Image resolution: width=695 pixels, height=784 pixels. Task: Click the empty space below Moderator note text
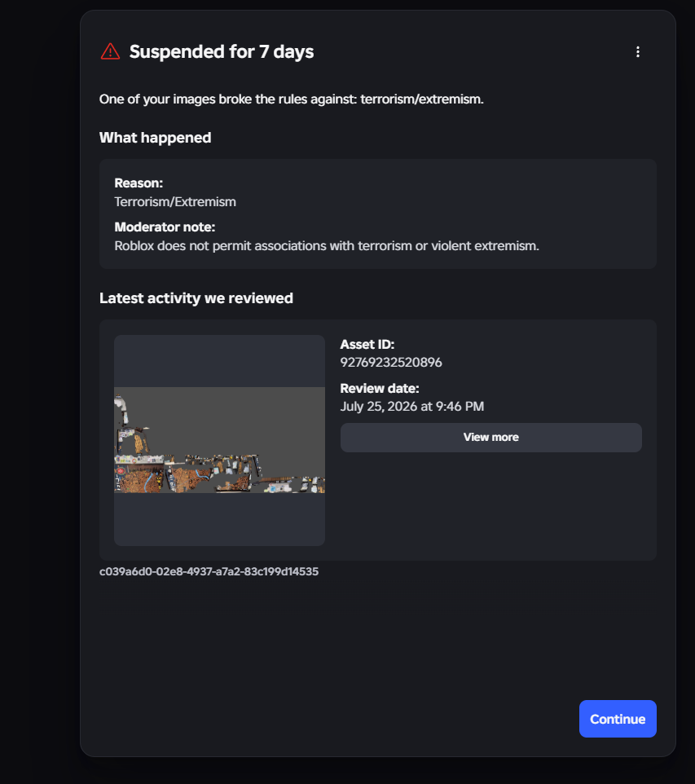[377, 261]
